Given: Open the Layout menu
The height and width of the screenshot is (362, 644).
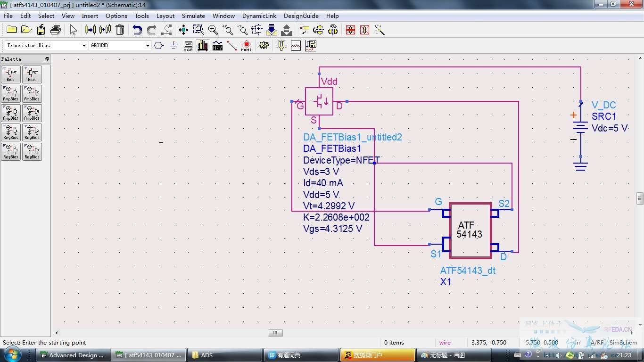Looking at the screenshot, I should click(x=165, y=16).
